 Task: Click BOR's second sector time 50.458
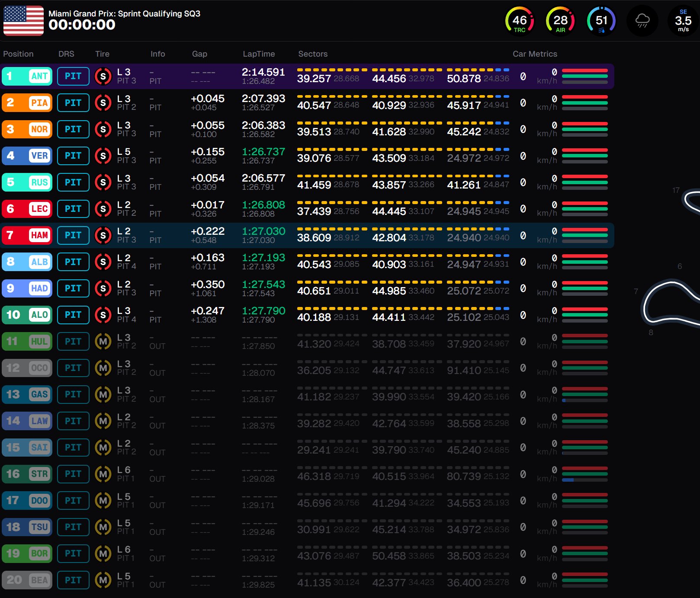[x=389, y=556]
